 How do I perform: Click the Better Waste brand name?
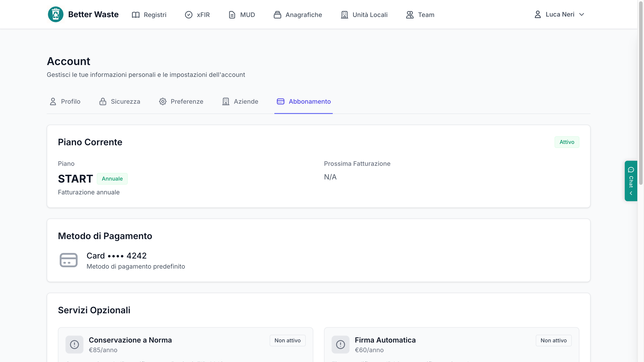point(93,15)
